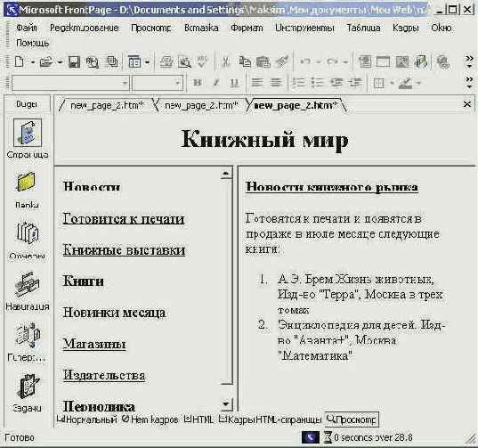Image resolution: width=478 pixels, height=448 pixels.
Task: Click the Center alignment icon
Action: 276,83
